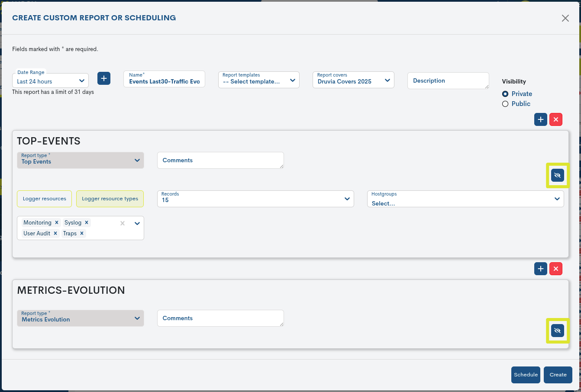
Task: Click the Description text field
Action: (448, 80)
